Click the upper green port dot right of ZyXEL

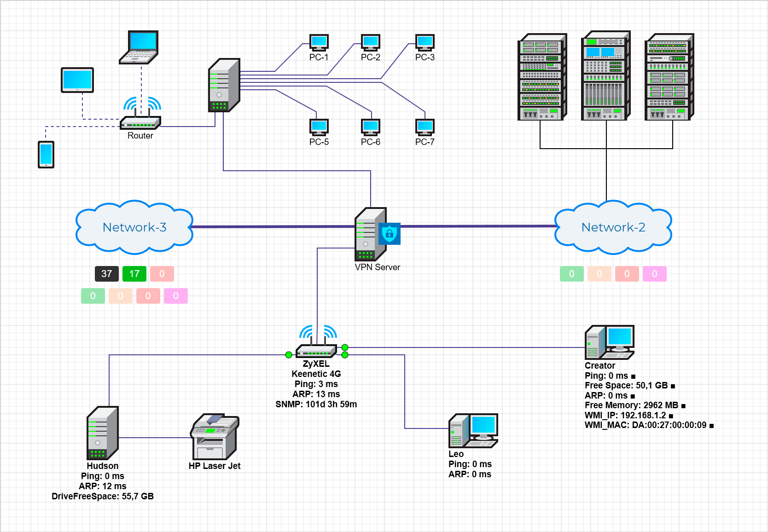tap(345, 347)
